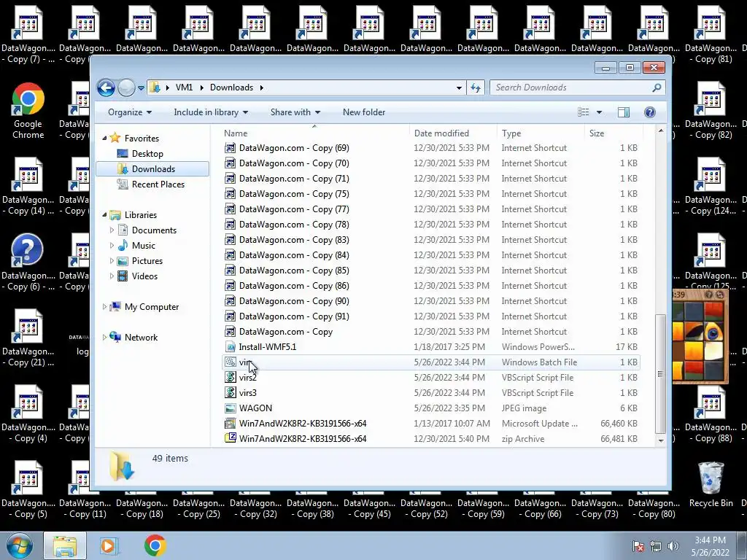This screenshot has width=747, height=560.
Task: Select DataWagon.com - Copy (77) shortcut
Action: pyautogui.click(x=430, y=209)
